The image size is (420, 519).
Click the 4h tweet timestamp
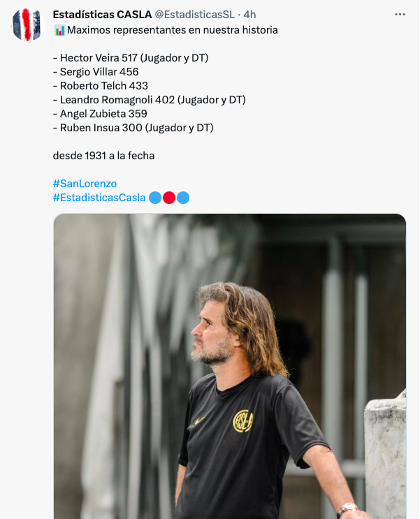click(x=249, y=15)
